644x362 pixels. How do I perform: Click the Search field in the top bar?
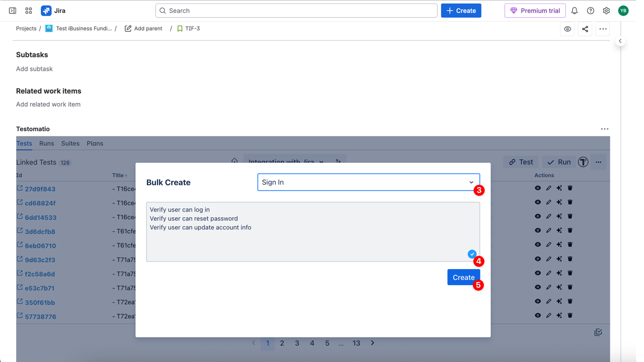point(296,10)
